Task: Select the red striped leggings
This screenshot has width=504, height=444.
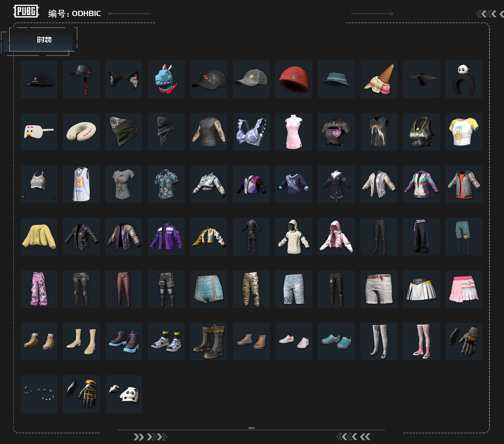Action: [124, 289]
